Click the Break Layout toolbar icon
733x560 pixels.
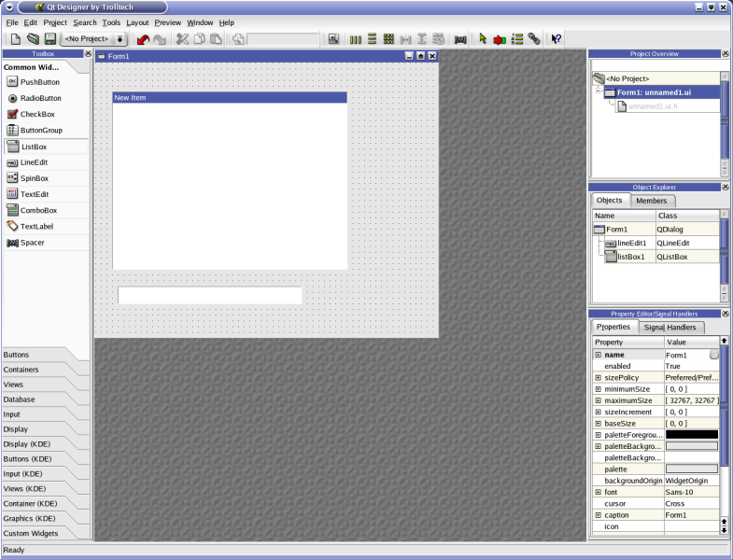(x=439, y=39)
